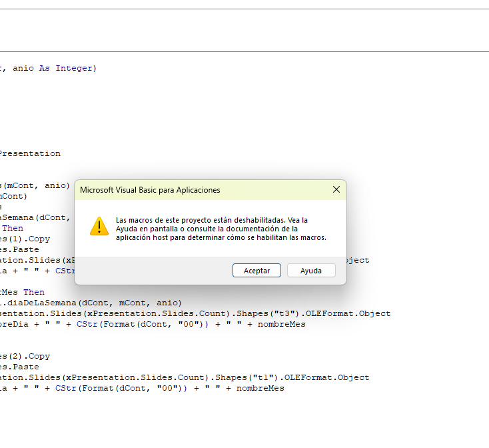Click the 'Presentation' code text
The image size is (489, 448).
tap(30, 153)
